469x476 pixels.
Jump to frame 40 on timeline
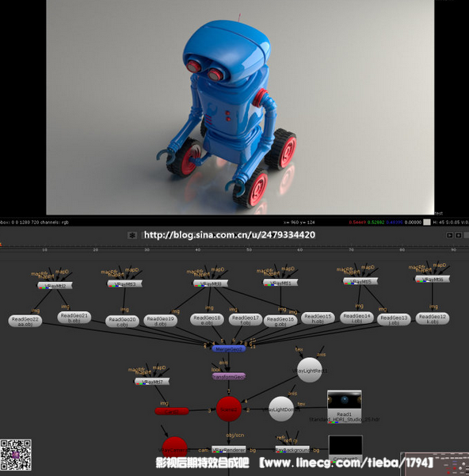pyautogui.click(x=197, y=249)
